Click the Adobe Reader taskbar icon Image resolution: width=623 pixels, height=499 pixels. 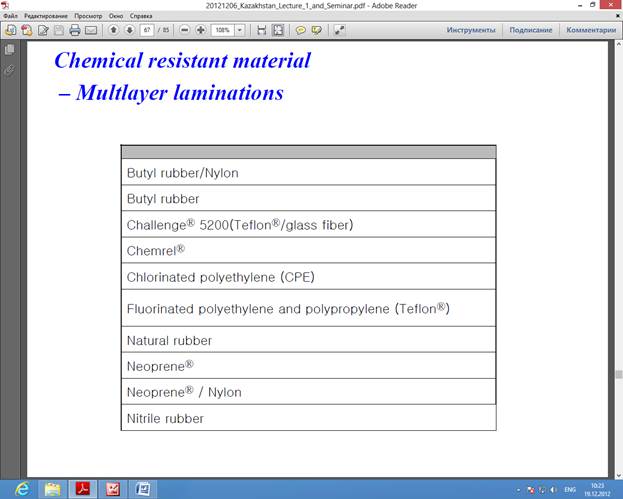(x=83, y=489)
